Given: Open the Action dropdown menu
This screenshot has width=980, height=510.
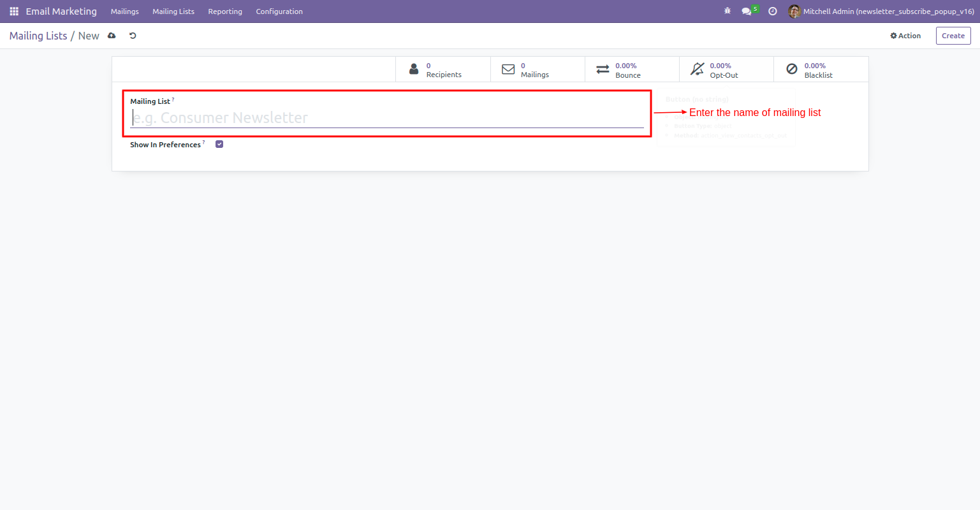Looking at the screenshot, I should (x=905, y=36).
